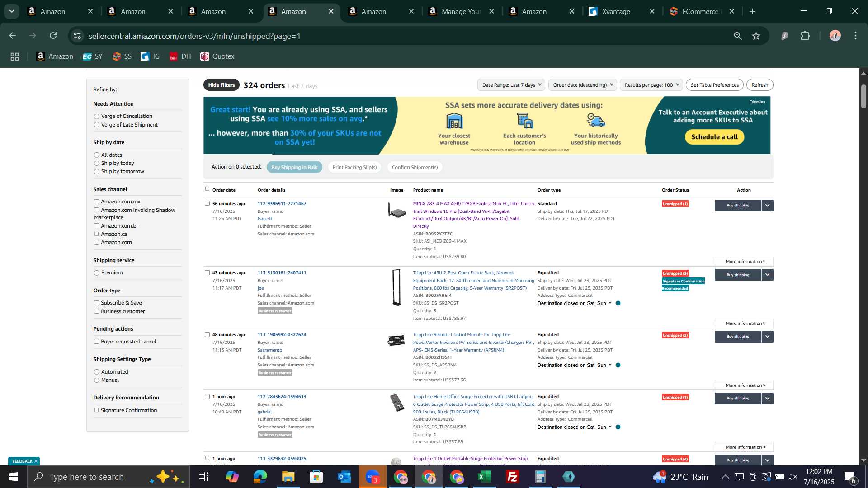Open the Date Range: Last 7 days dropdown
This screenshot has height=488, width=868.
[511, 85]
